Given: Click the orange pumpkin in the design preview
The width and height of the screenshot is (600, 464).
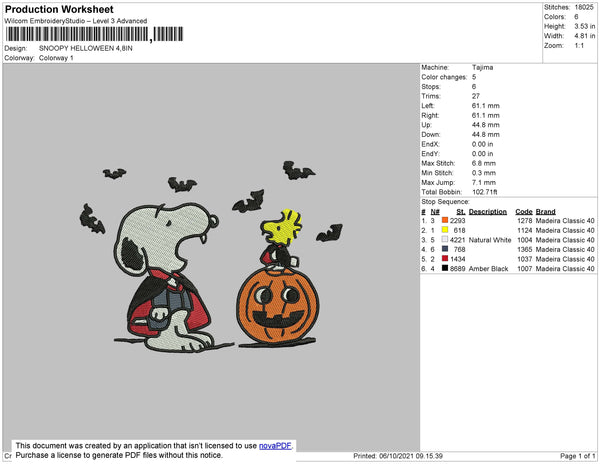Looking at the screenshot, I should tap(277, 306).
